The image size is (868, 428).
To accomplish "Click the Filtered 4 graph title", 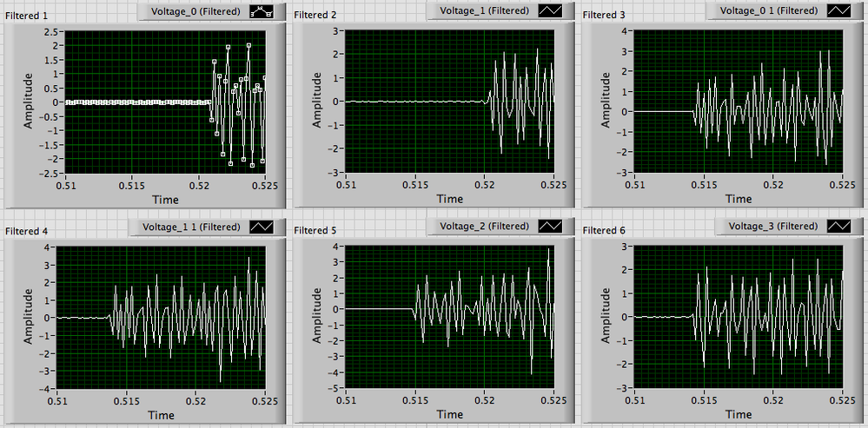I will pyautogui.click(x=26, y=231).
